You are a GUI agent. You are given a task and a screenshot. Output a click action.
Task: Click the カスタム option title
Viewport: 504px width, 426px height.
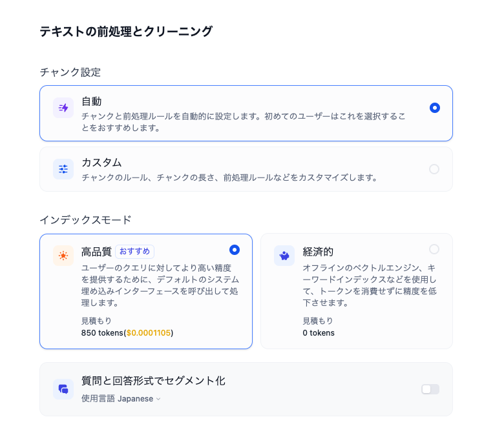click(101, 162)
